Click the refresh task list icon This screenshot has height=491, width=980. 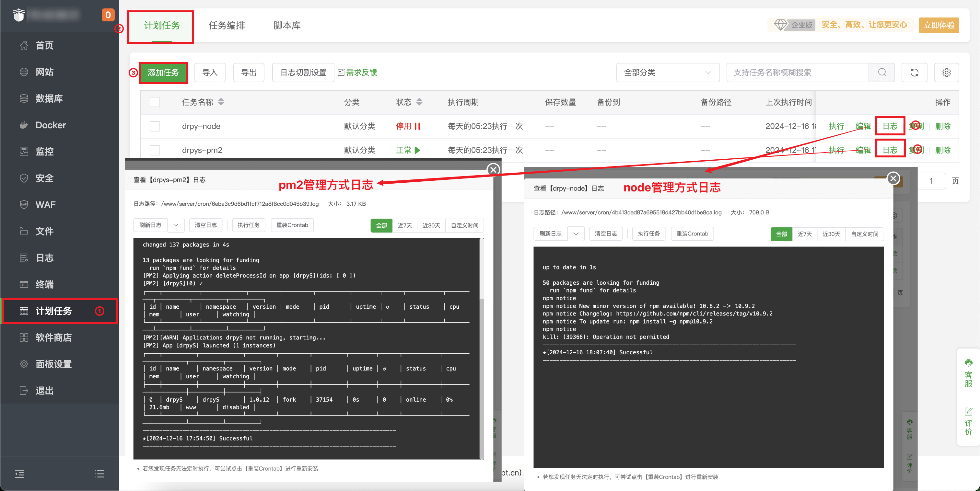click(914, 72)
